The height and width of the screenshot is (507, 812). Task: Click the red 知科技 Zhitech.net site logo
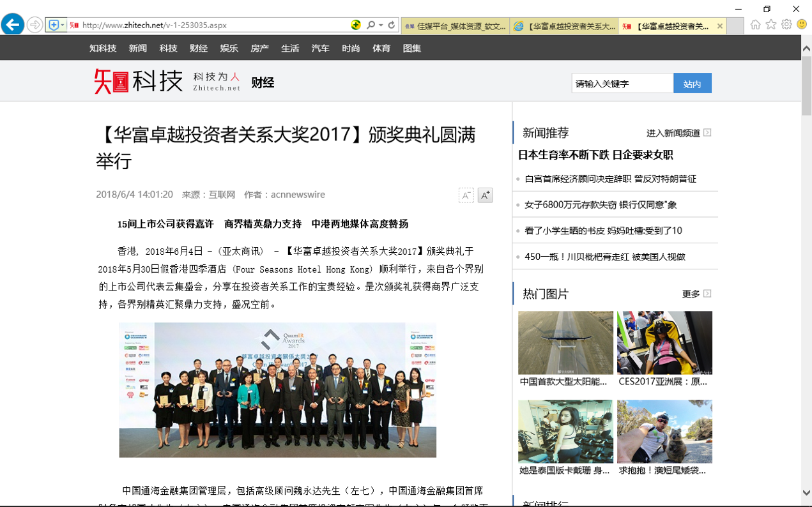pos(167,81)
